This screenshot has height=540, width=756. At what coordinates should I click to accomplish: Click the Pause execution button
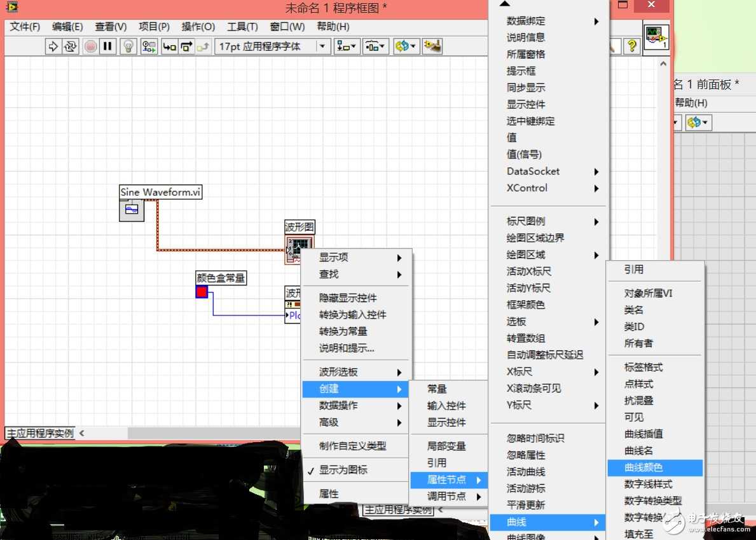tap(107, 46)
